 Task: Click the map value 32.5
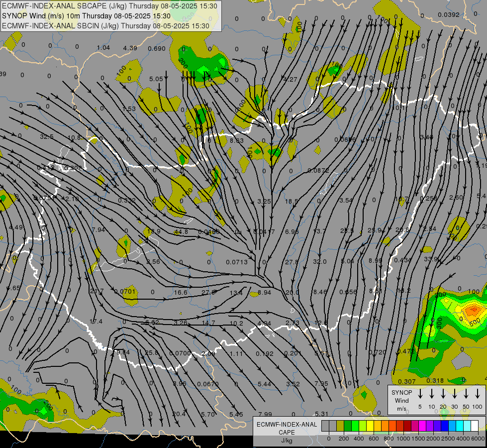point(47,137)
